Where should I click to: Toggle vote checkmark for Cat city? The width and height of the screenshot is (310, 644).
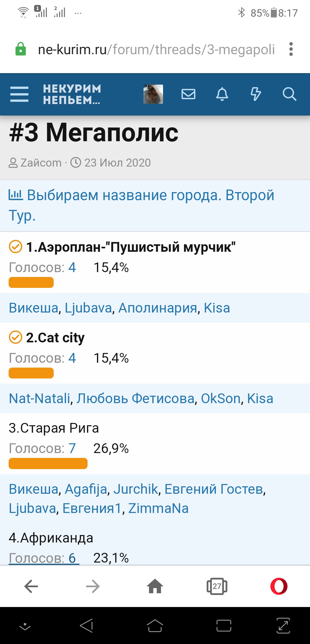[15, 337]
